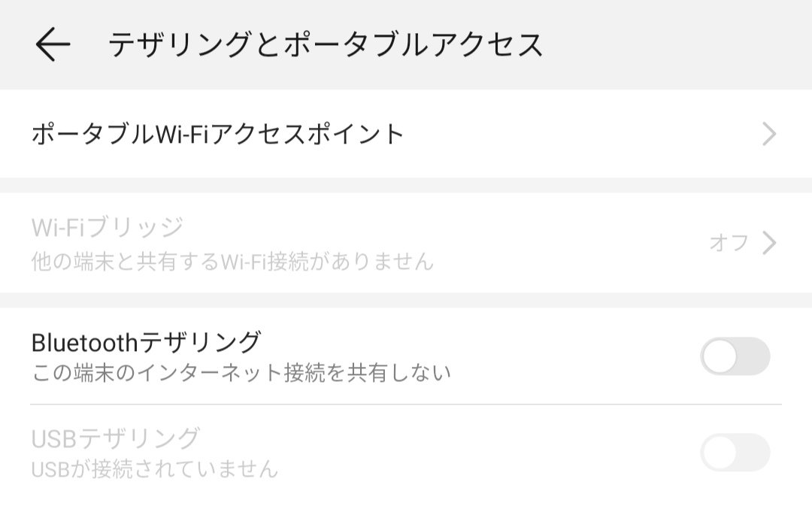
Task: Click the gray header bar beside the title
Action: (x=673, y=44)
